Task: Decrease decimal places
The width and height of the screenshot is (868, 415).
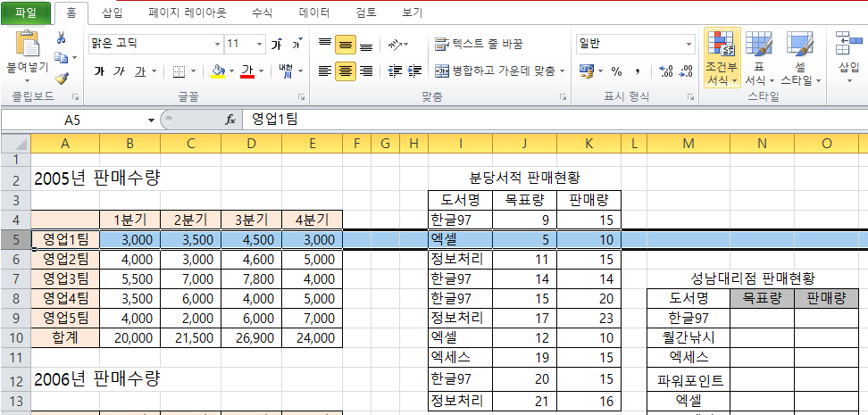Action: pyautogui.click(x=686, y=71)
